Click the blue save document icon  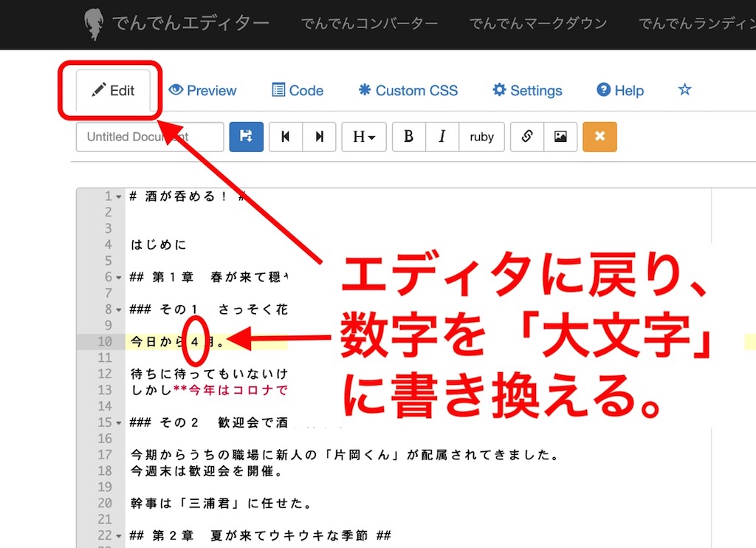click(246, 137)
